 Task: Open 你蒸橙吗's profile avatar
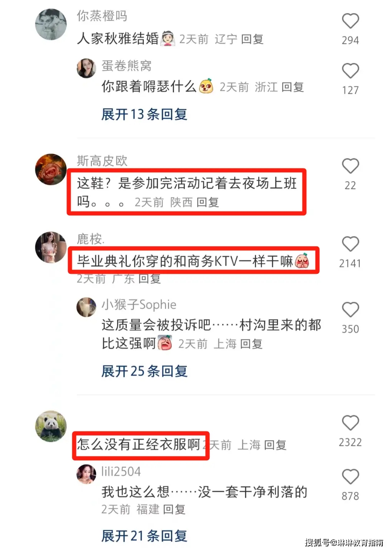(51, 24)
